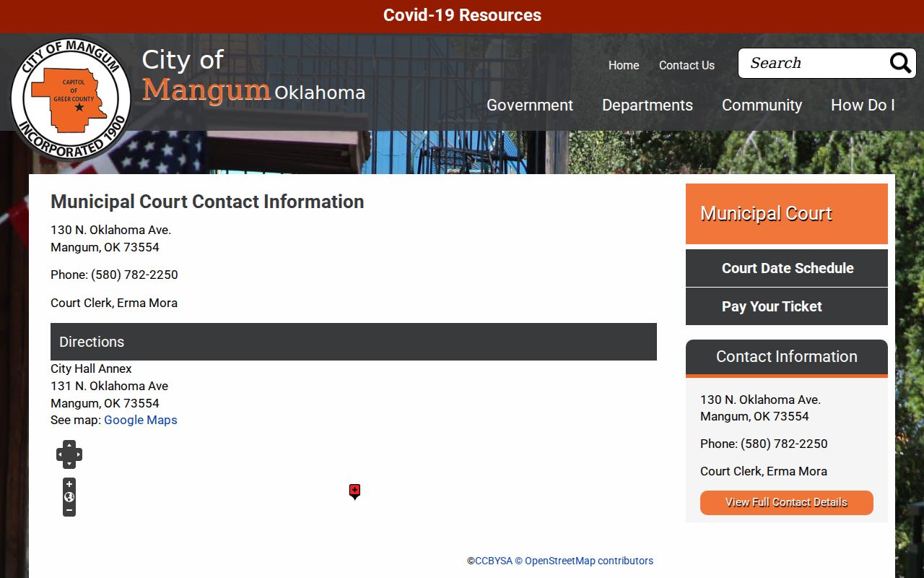The width and height of the screenshot is (924, 578).
Task: Open the OpenStreetMap contributors link
Action: point(584,561)
